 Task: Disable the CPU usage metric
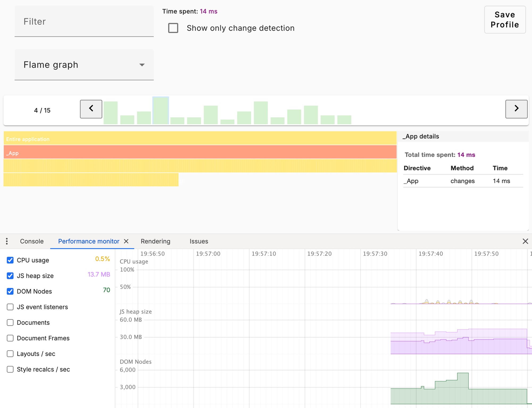(x=10, y=260)
